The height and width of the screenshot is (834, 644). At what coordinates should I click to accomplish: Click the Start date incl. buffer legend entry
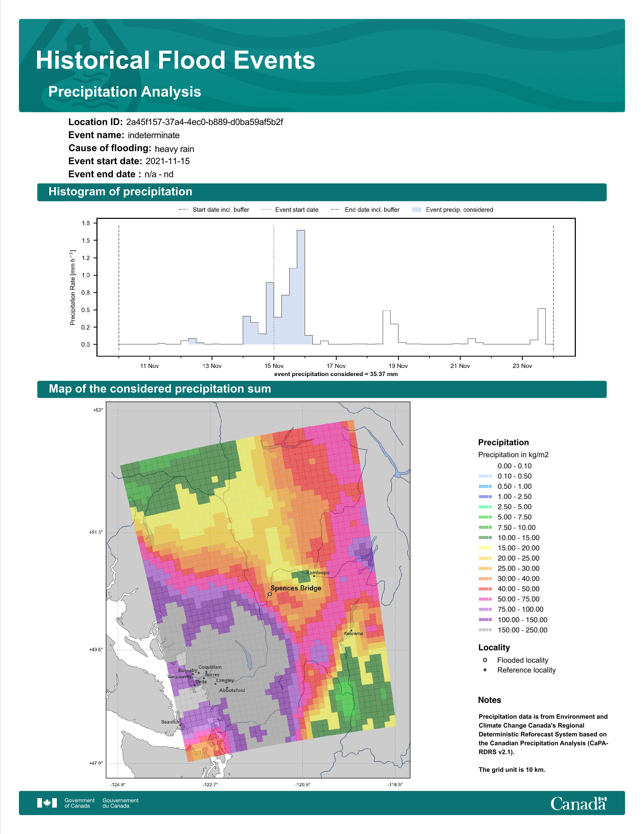[214, 210]
